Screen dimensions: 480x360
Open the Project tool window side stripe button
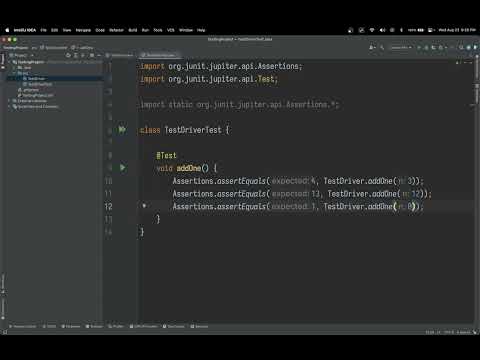click(x=3, y=60)
